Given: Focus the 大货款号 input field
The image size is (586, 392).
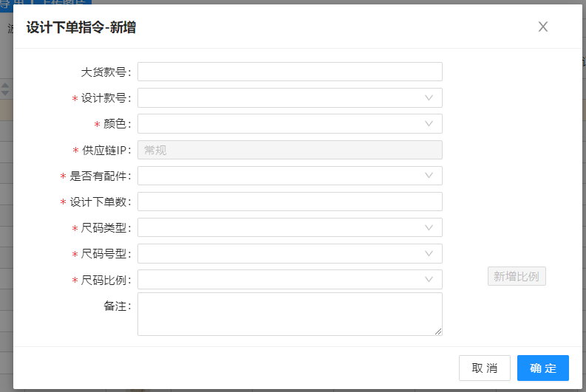Looking at the screenshot, I should [290, 72].
